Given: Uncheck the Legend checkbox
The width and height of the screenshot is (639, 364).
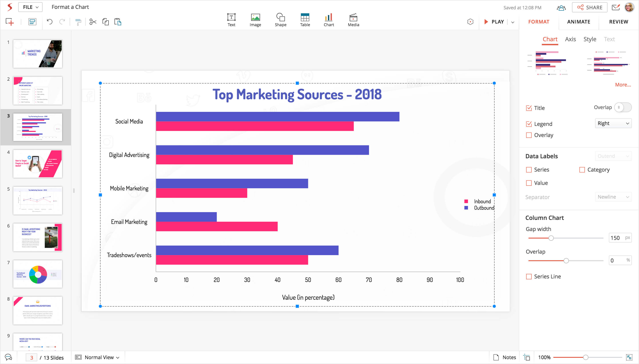Looking at the screenshot, I should [x=529, y=124].
